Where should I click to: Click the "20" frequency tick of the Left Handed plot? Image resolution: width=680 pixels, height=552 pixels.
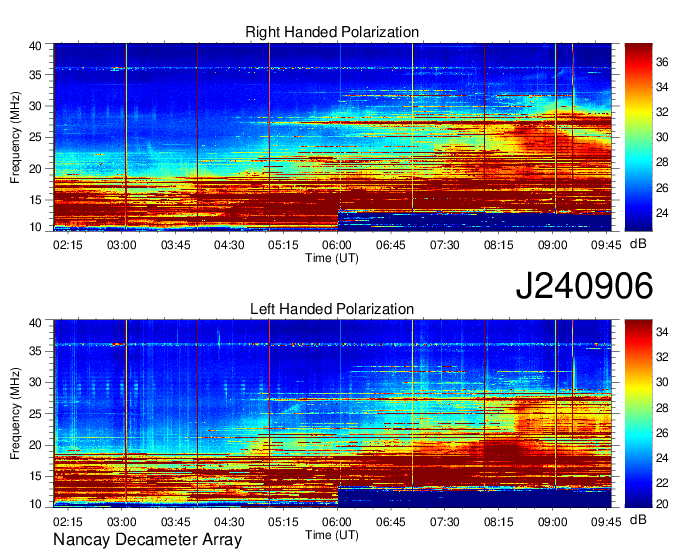click(x=36, y=445)
